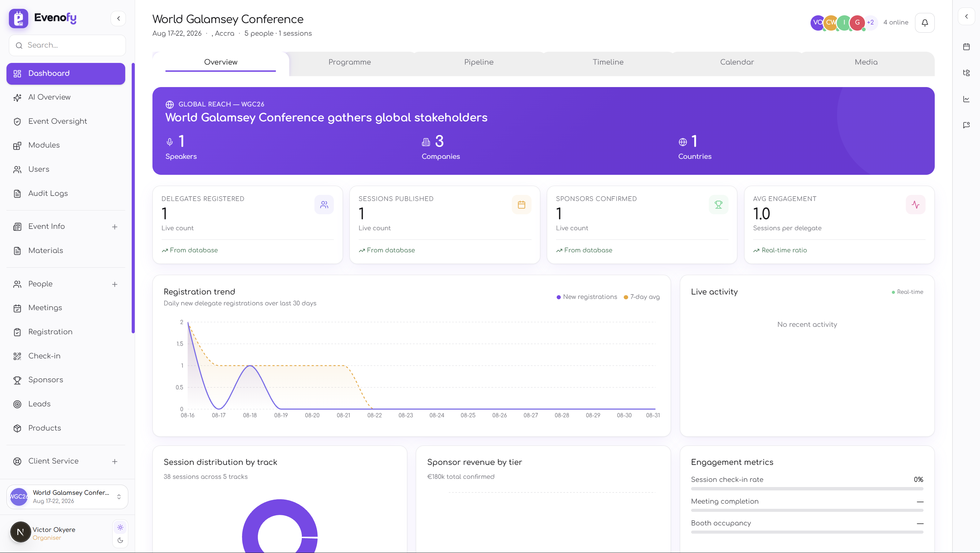Image resolution: width=980 pixels, height=553 pixels.
Task: Switch to light theme sun toggle
Action: [120, 527]
